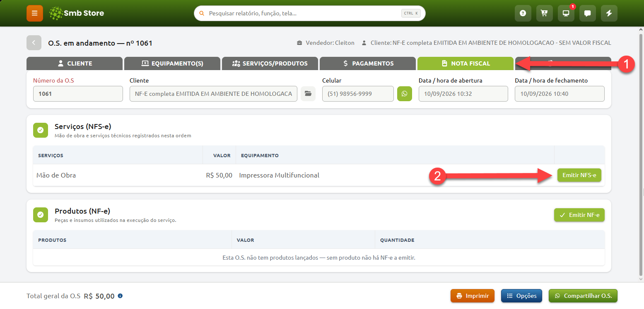Screen dimensions: 644x309
Task: Click the Data / hora de abertura field
Action: [x=463, y=94]
